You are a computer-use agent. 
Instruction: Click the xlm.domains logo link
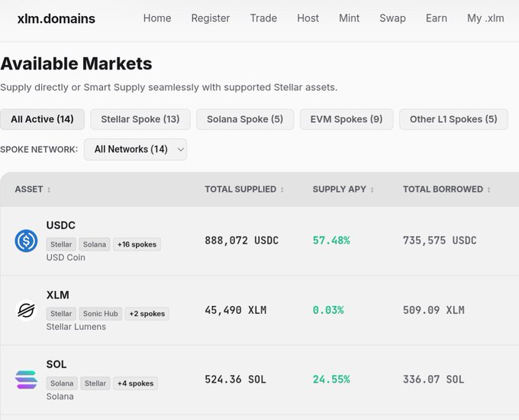(56, 18)
